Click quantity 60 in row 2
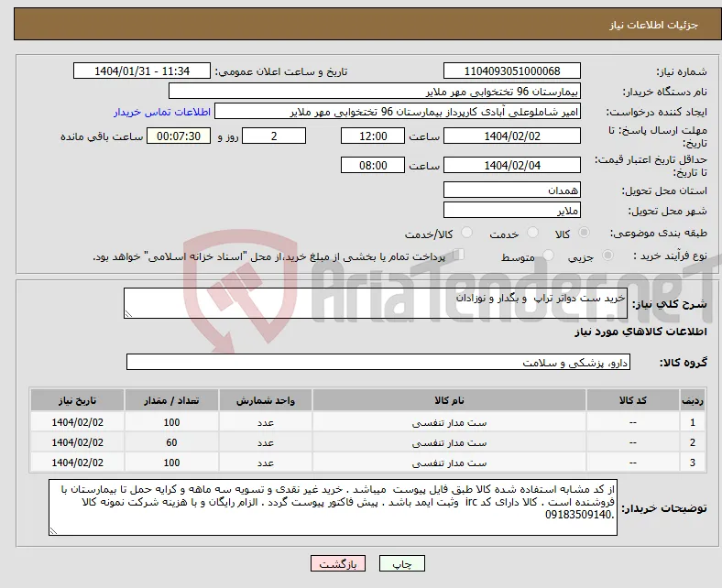This screenshot has width=722, height=588. 171,442
